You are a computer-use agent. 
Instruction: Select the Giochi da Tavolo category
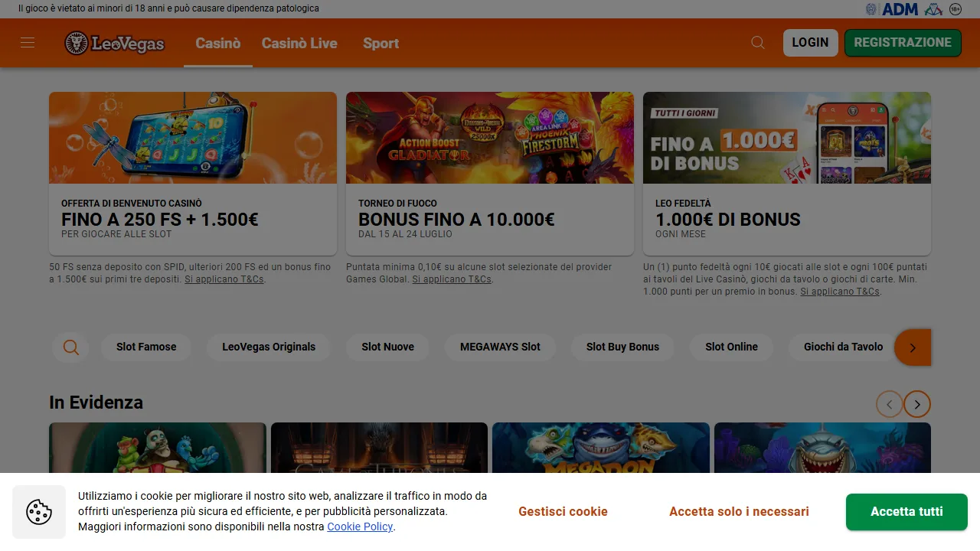[x=843, y=347]
